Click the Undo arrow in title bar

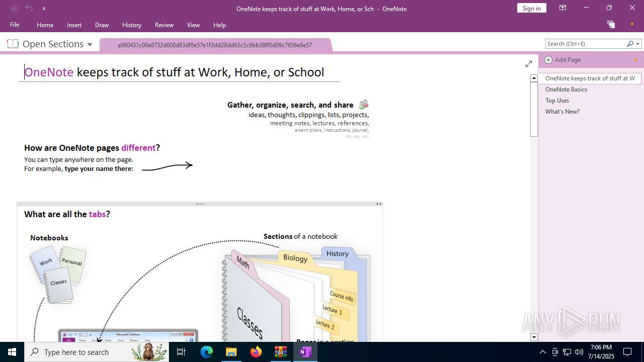(29, 9)
